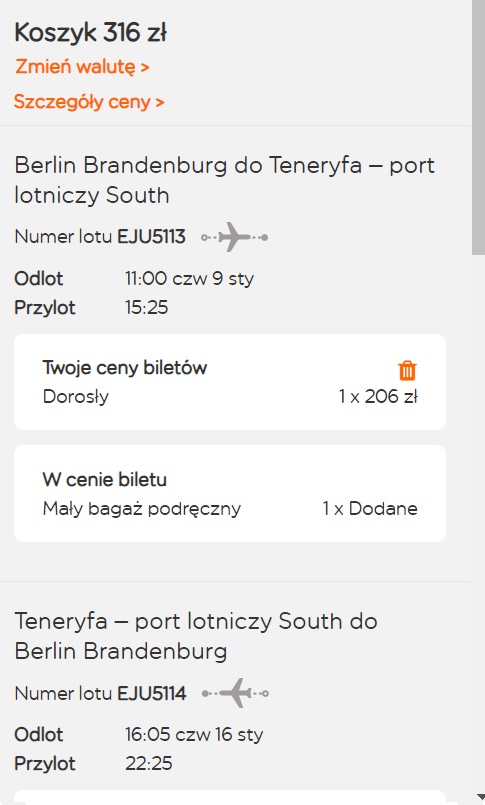Click the vertical scrollbar thumb
This screenshot has width=485, height=805.
pyautogui.click(x=478, y=127)
